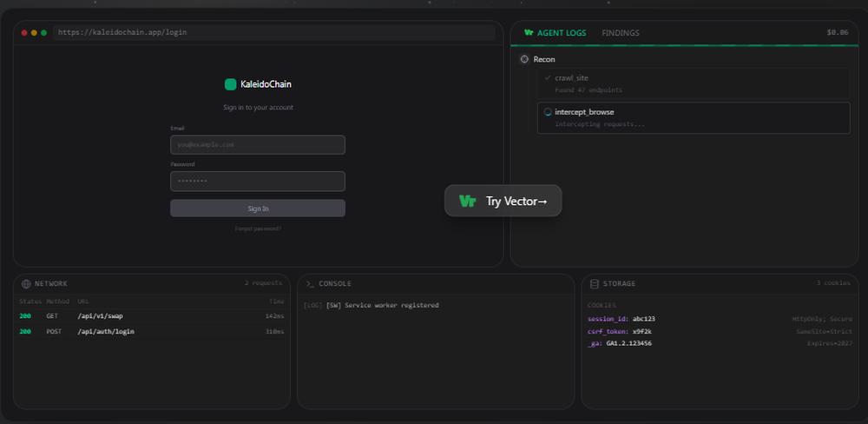Click the Vector logo in the Agent Logs tab
868x424 pixels.
click(528, 33)
